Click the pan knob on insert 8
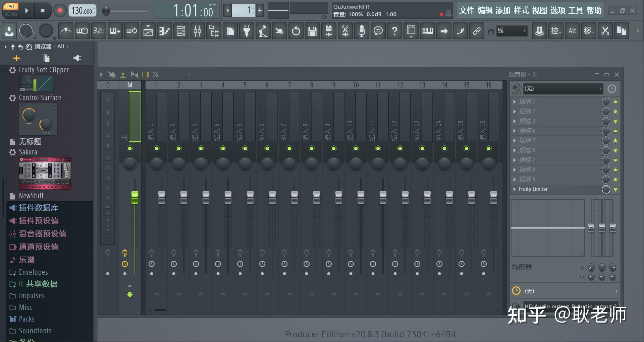 pos(312,164)
